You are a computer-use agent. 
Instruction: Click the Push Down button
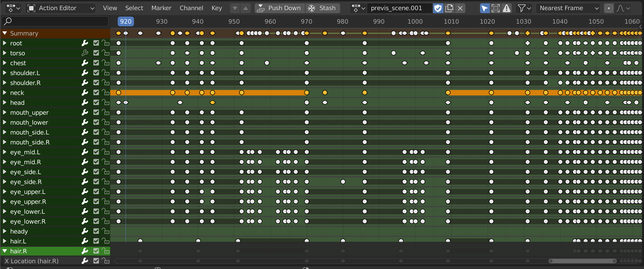(x=279, y=8)
